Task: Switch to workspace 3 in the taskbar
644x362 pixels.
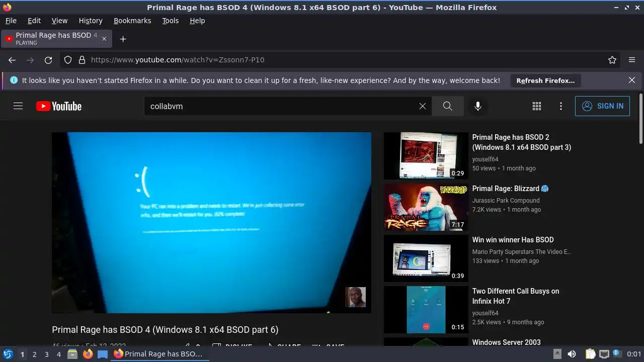Action: (46, 354)
